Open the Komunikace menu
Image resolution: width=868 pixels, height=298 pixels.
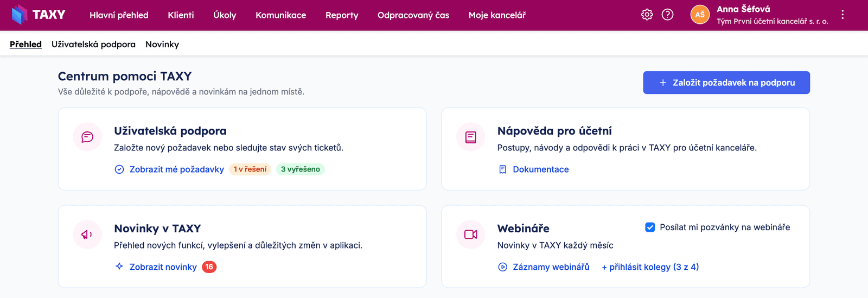click(x=281, y=15)
